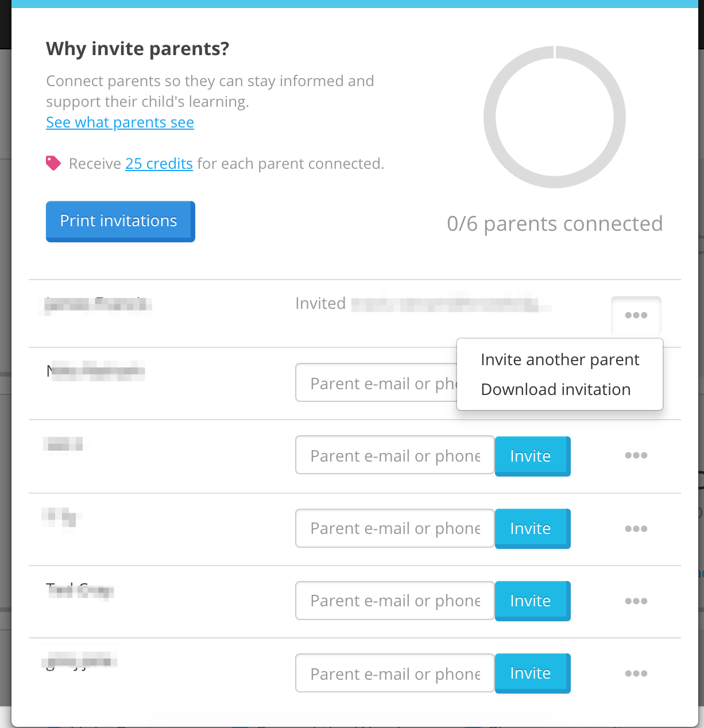Click the Print invitations button
704x728 pixels.
[x=121, y=222]
